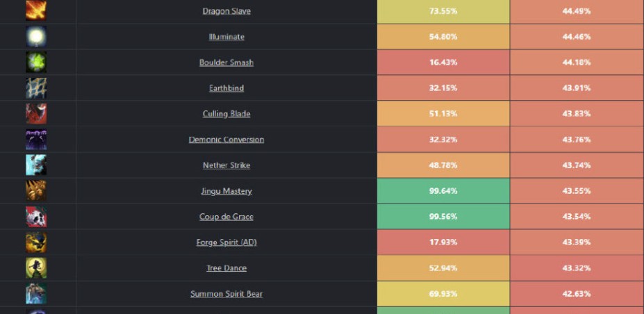
Task: Select the Summon Spirit Bear icon
Action: 36,294
